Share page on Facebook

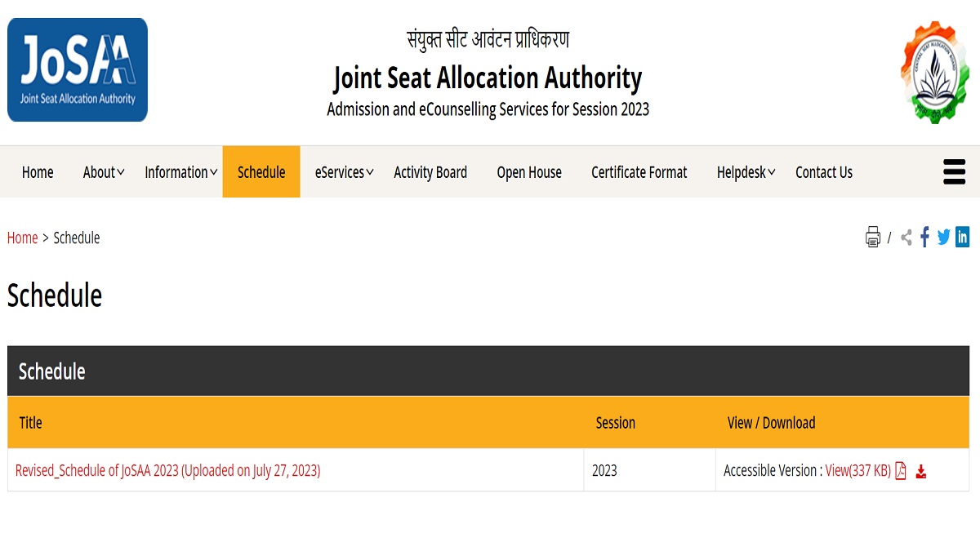(x=925, y=238)
